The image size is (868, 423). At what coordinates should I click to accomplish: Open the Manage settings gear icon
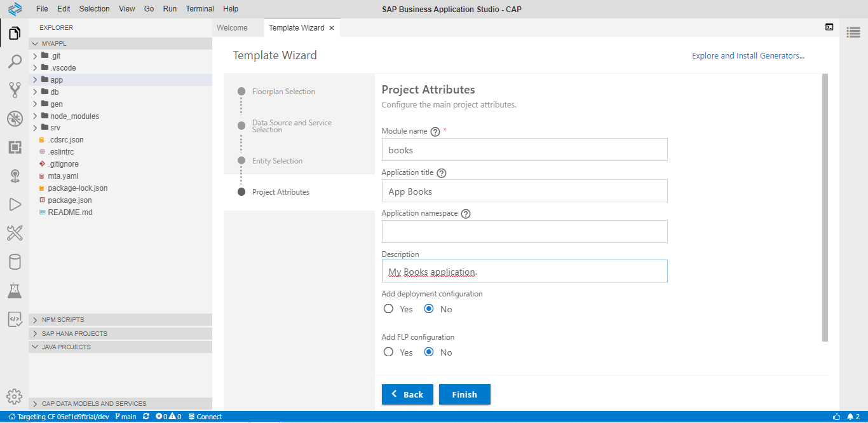click(x=14, y=396)
